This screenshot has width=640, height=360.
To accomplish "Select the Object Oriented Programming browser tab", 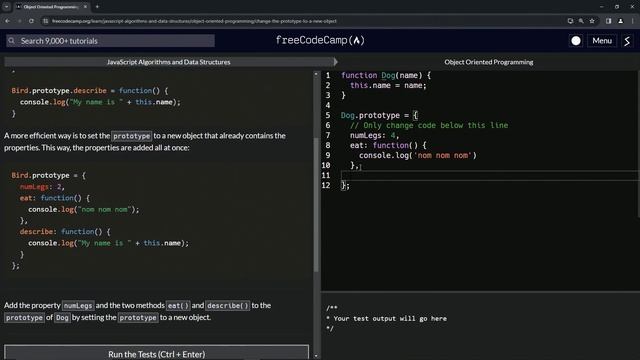I will coord(52,7).
